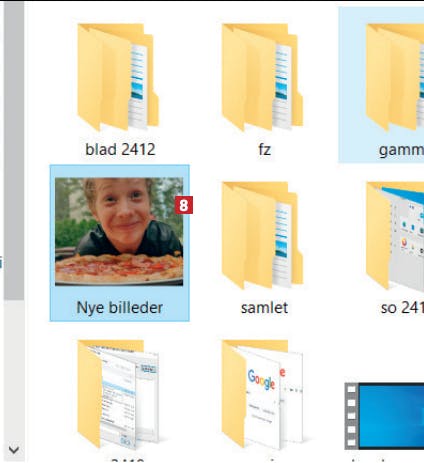
Task: Select the so 241 folder icon
Action: tap(395, 235)
